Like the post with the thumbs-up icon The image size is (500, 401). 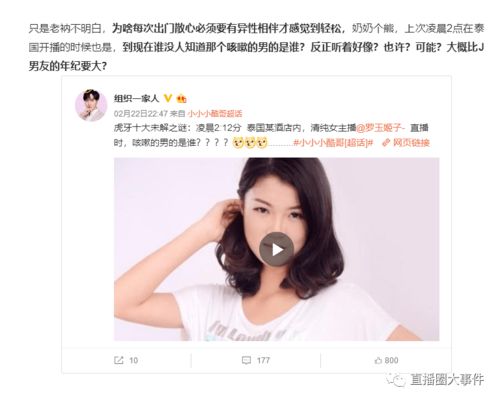pos(378,360)
